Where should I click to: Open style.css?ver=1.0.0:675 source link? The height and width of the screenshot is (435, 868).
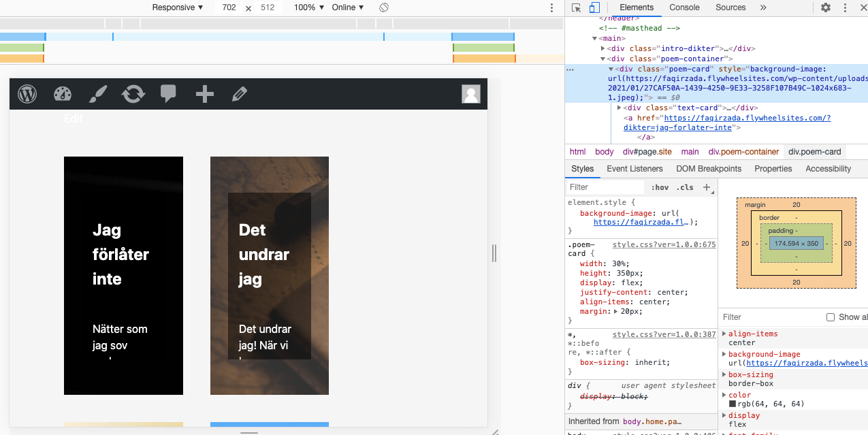coord(664,244)
